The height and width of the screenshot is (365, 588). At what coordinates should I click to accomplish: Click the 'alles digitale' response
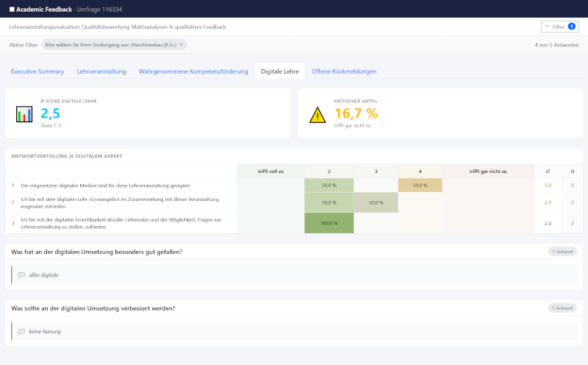point(43,275)
